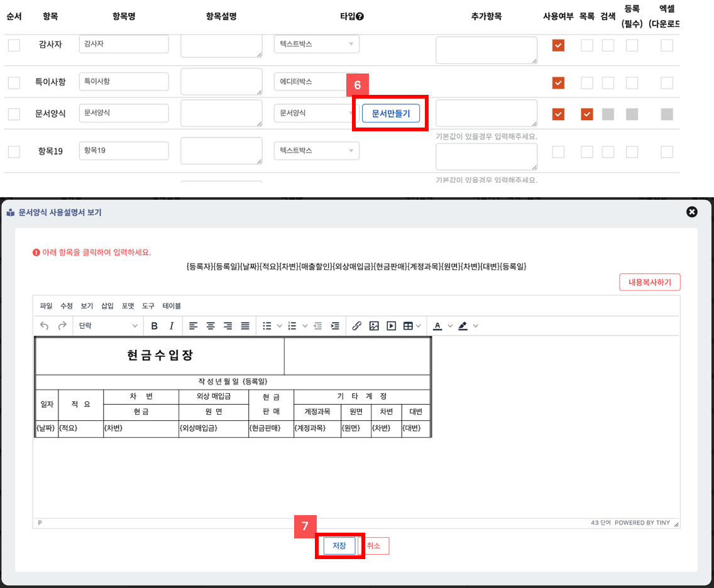The width and height of the screenshot is (714, 588).
Task: Expand the table insert dropdown in toolbar
Action: (x=418, y=326)
